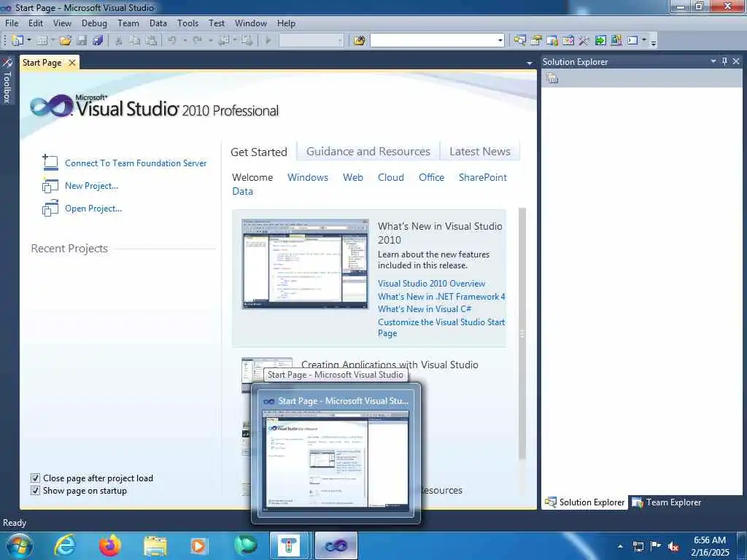Show hidden tray icons arrow
Screen dimensions: 747x560
(x=620, y=546)
